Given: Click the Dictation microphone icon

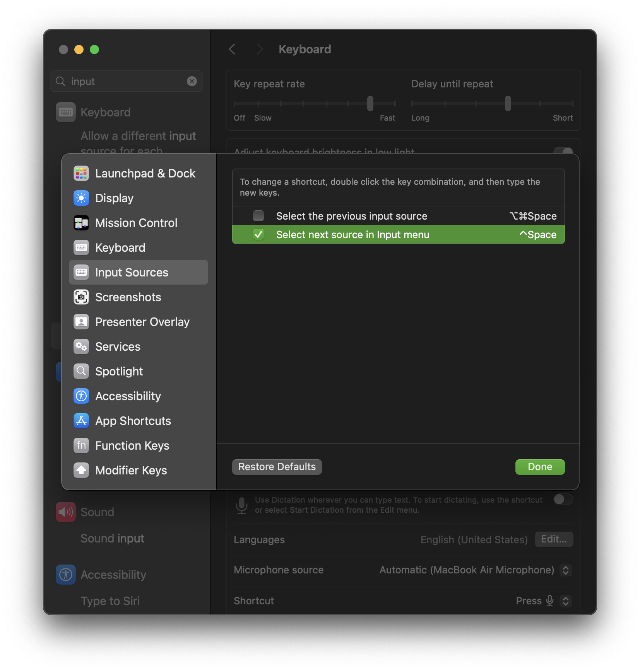Looking at the screenshot, I should point(242,505).
